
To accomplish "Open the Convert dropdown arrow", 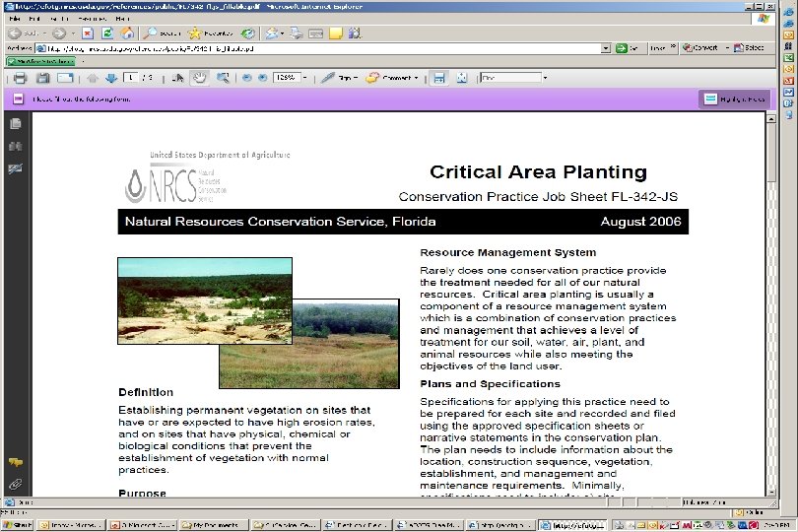I will pos(727,48).
